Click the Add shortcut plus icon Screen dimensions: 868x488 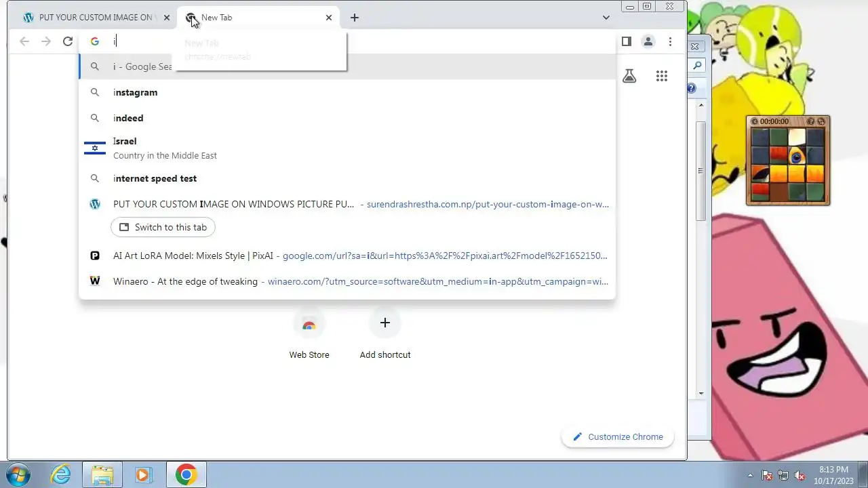(x=385, y=323)
